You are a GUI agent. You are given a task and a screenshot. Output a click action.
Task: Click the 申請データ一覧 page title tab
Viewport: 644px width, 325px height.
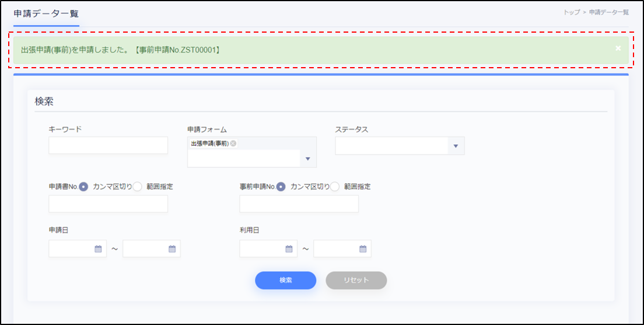tap(46, 13)
